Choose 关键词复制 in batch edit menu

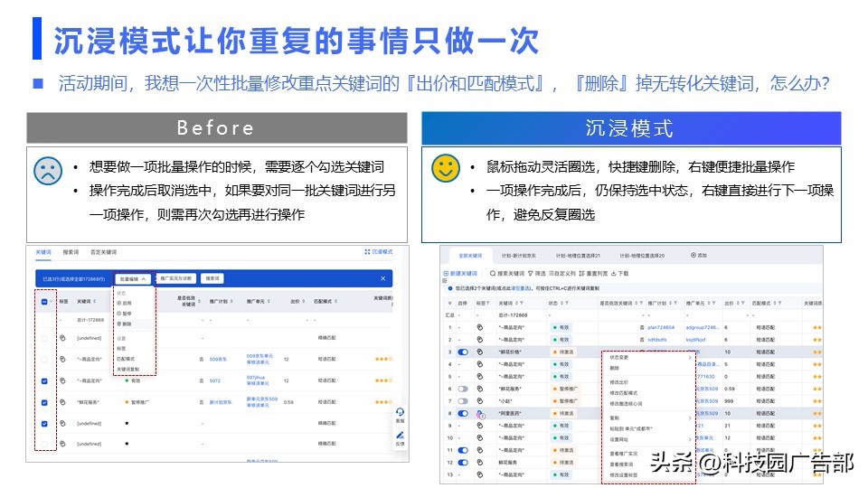[127, 369]
